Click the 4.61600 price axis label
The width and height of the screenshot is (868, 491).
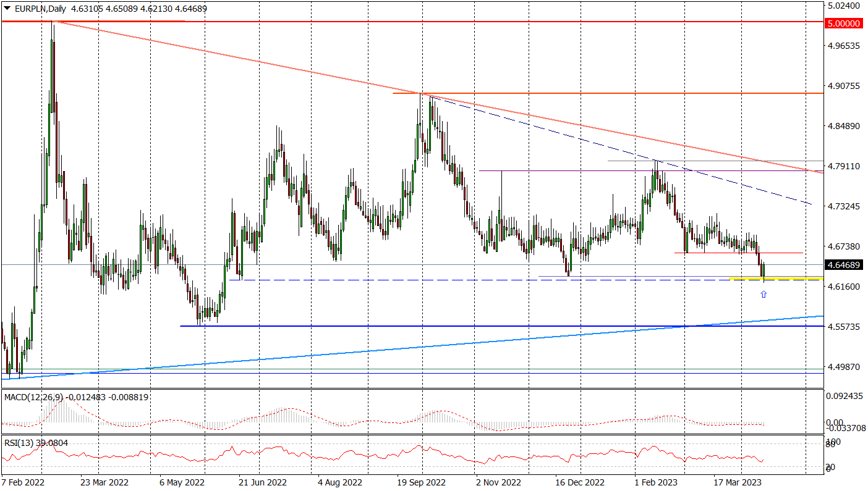click(x=843, y=287)
